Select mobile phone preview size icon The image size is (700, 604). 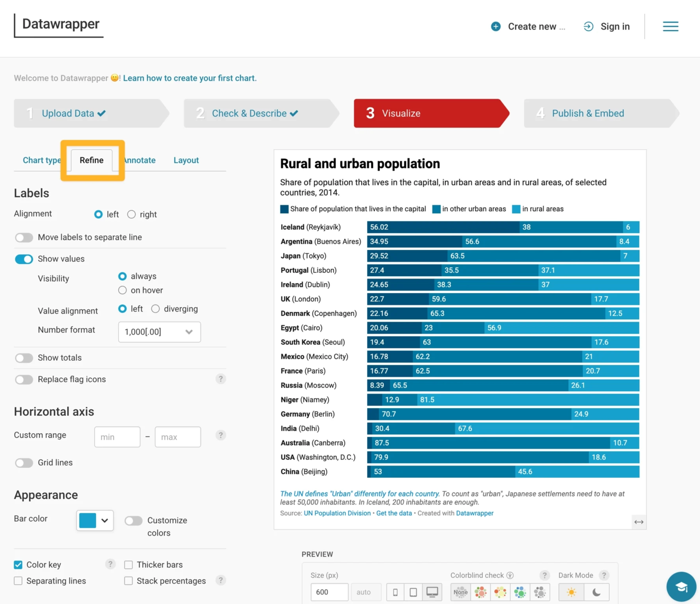tap(395, 592)
